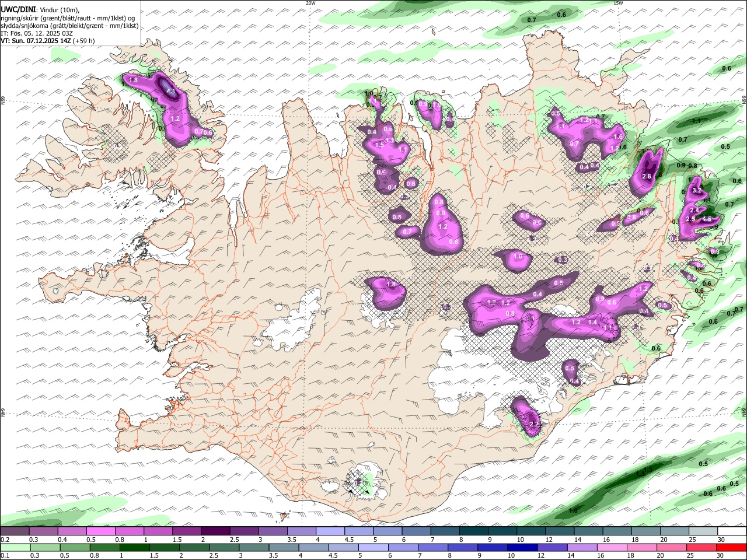The width and height of the screenshot is (747, 560).
Task: Select the valid time 'VT: Sun. 07.12.2025 14Z'
Action: (x=36, y=41)
